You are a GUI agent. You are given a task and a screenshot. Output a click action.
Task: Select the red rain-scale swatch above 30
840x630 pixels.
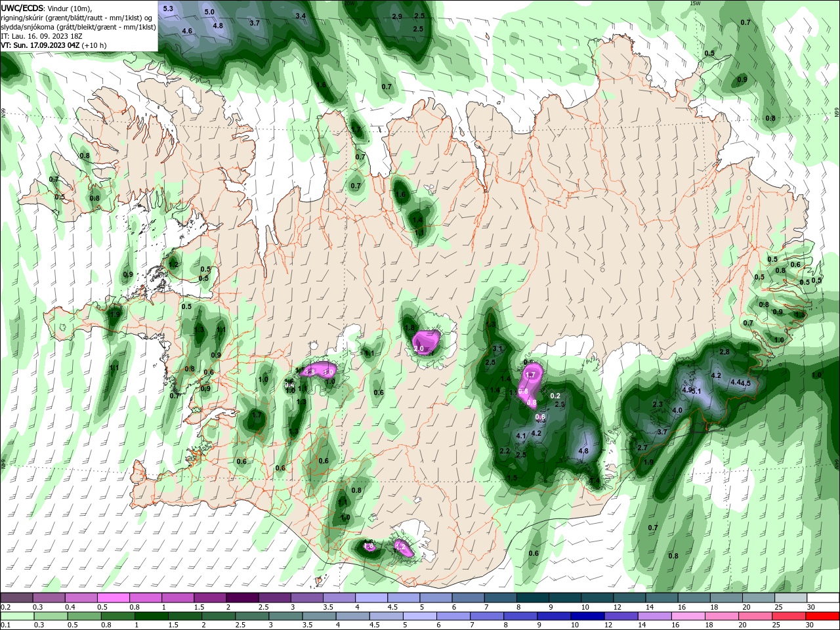pyautogui.click(x=823, y=616)
